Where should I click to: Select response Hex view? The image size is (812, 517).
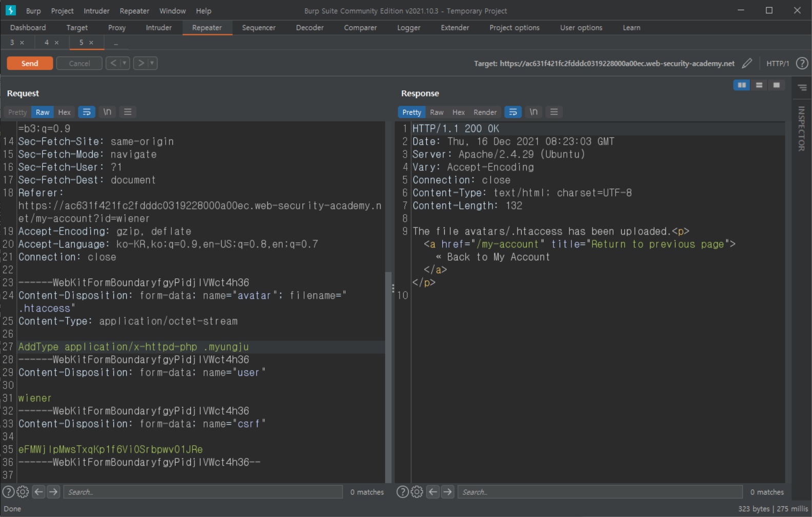459,112
